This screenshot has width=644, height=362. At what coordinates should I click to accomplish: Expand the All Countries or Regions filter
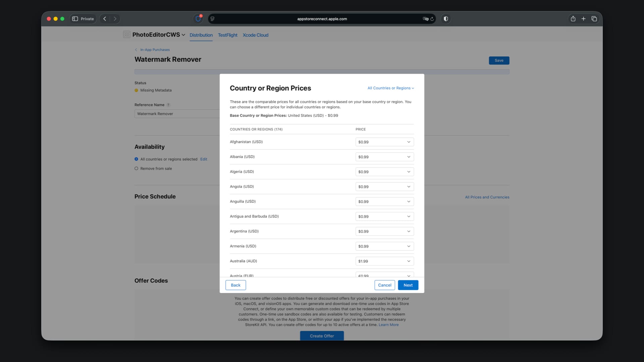390,88
